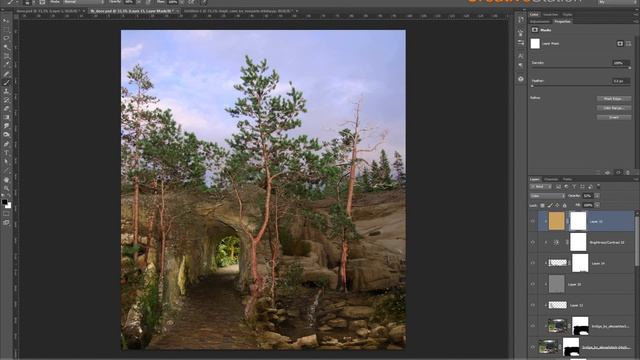The height and width of the screenshot is (360, 640).
Task: Hide Layer 15 using its eye icon
Action: coord(533,221)
